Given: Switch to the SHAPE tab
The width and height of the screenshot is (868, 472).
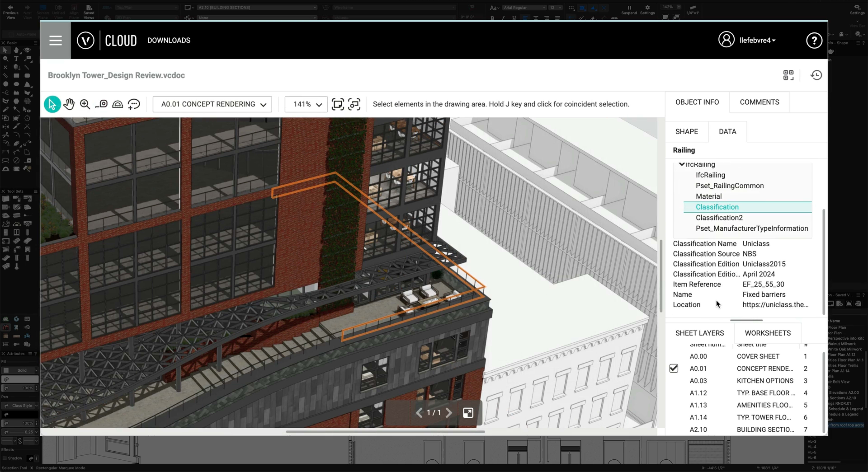Looking at the screenshot, I should pos(686,132).
